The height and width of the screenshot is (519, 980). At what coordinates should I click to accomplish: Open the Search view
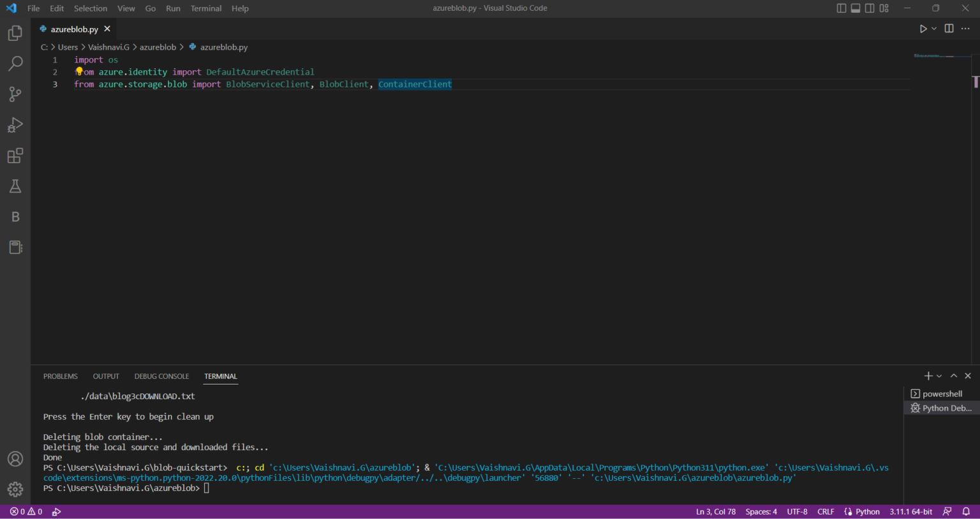[x=15, y=63]
